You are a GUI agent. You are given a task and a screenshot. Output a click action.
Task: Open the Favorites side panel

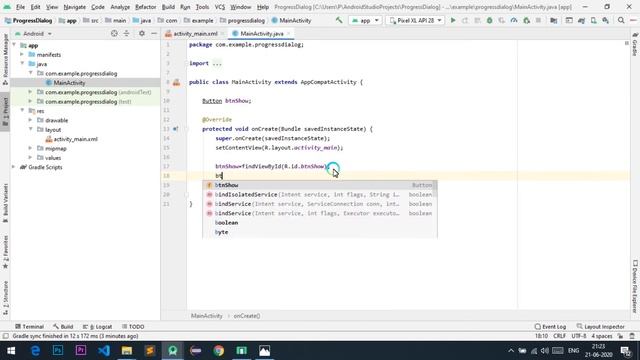[5, 252]
